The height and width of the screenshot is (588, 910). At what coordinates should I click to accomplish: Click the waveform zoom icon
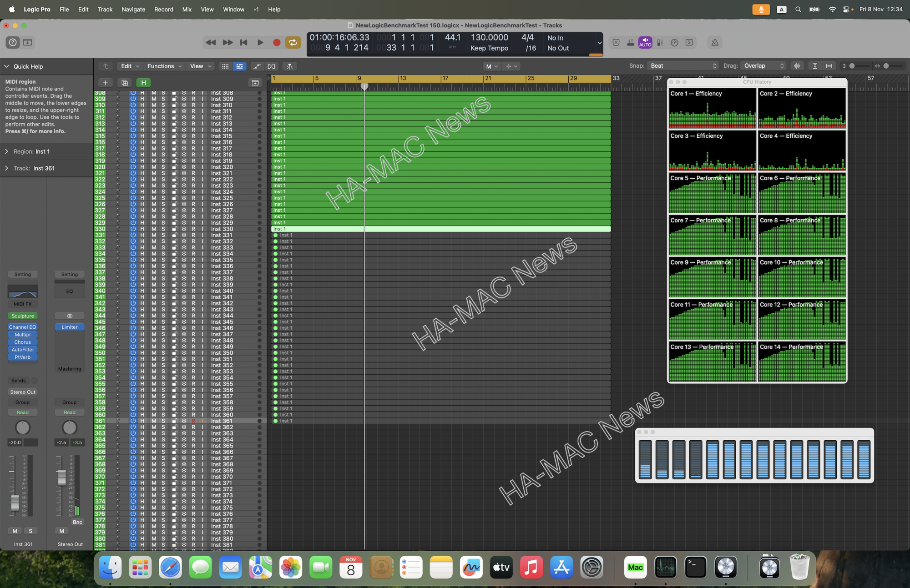(797, 66)
